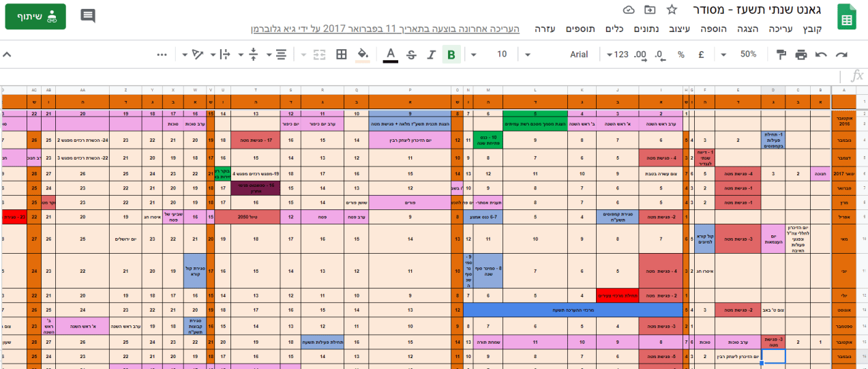Open the last edit history link
This screenshot has height=369, width=868.
pyautogui.click(x=385, y=29)
